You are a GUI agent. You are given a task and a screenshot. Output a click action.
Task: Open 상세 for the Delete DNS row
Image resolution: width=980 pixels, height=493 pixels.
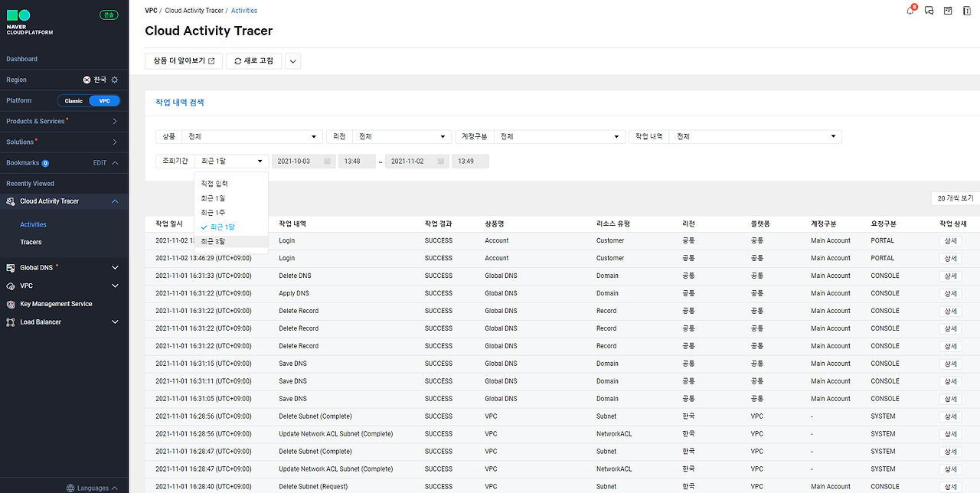tap(950, 276)
